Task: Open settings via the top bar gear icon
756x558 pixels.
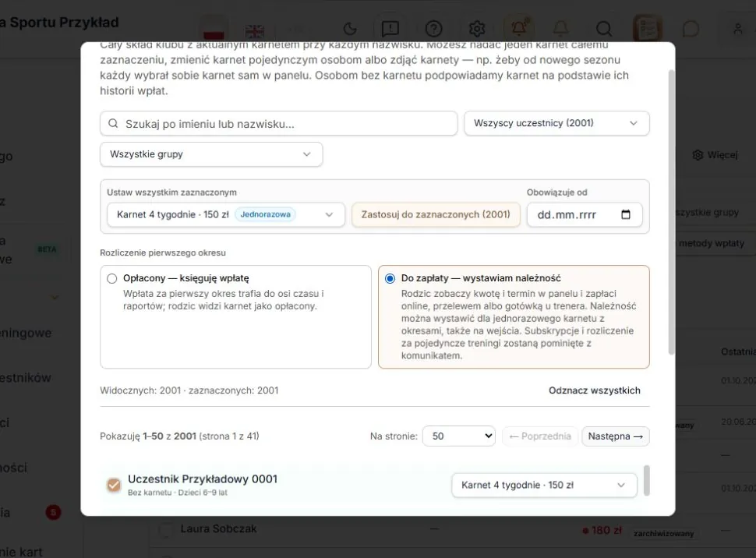Action: click(477, 29)
